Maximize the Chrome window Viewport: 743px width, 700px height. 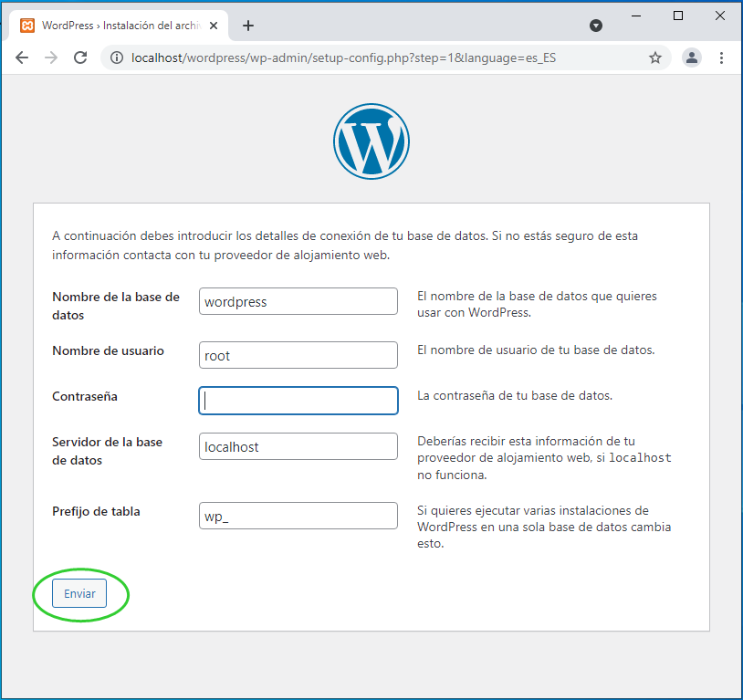pyautogui.click(x=678, y=16)
